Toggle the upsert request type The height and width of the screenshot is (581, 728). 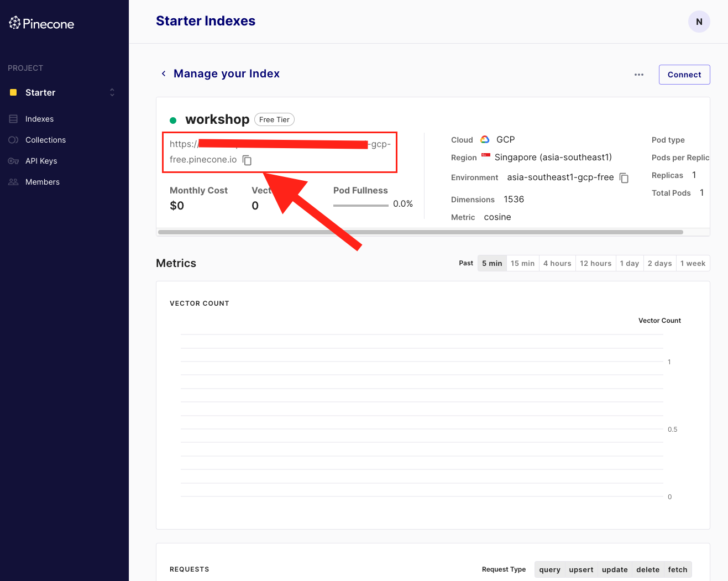581,569
